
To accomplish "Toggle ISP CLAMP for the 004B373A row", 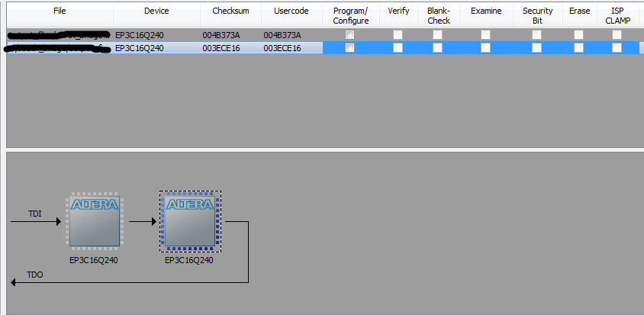I will click(x=617, y=35).
